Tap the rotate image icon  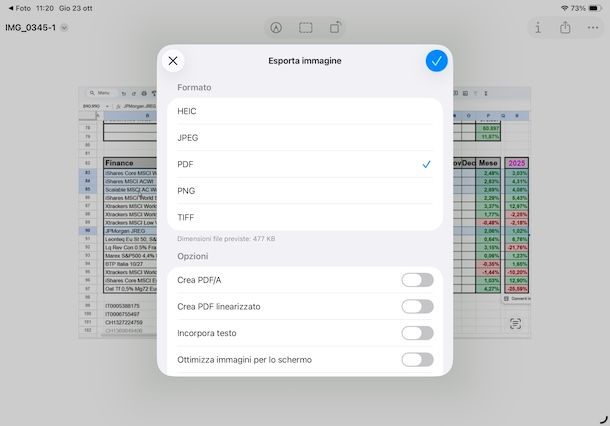coord(335,28)
